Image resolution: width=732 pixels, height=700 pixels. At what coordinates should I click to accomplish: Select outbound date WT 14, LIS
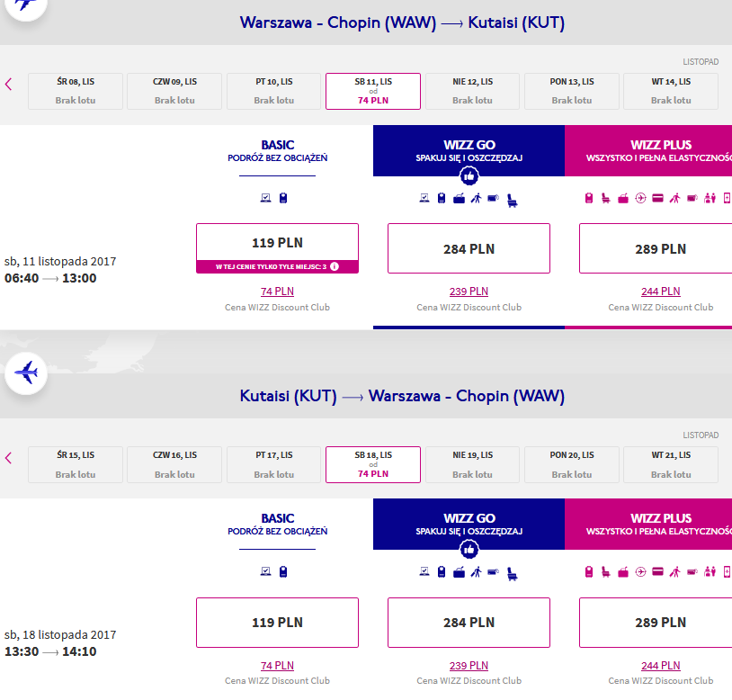tap(671, 91)
